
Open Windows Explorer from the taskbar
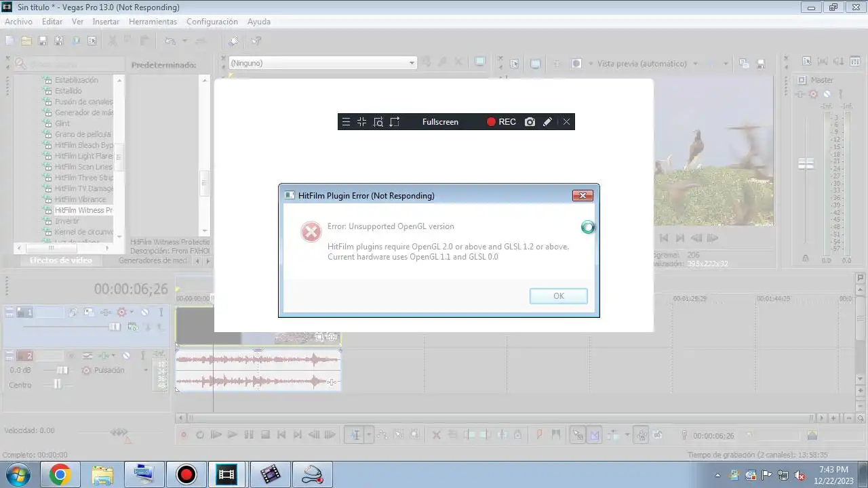pos(102,474)
